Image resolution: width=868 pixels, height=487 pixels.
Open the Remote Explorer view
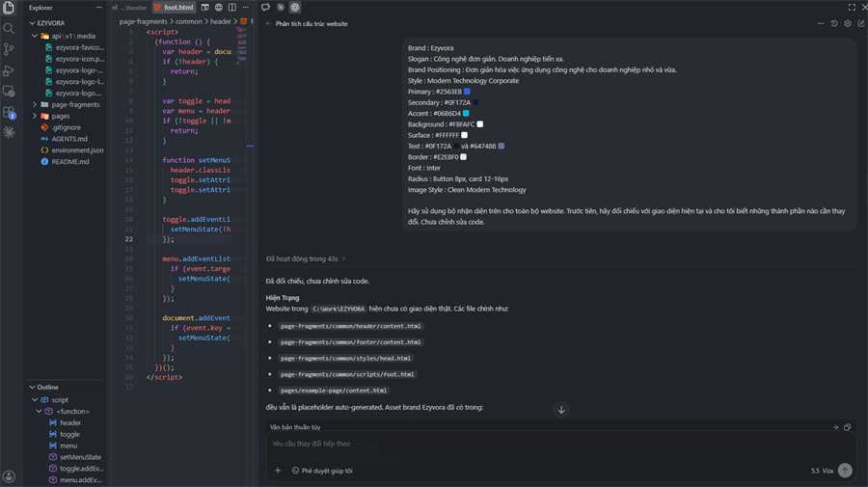click(9, 92)
